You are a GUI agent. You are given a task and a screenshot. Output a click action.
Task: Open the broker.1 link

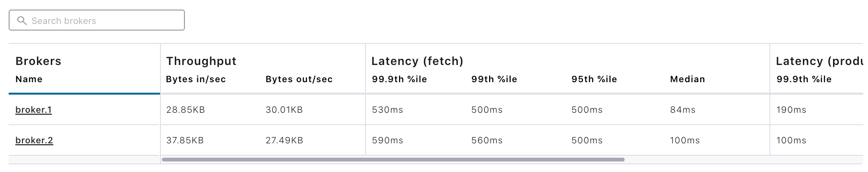point(34,110)
